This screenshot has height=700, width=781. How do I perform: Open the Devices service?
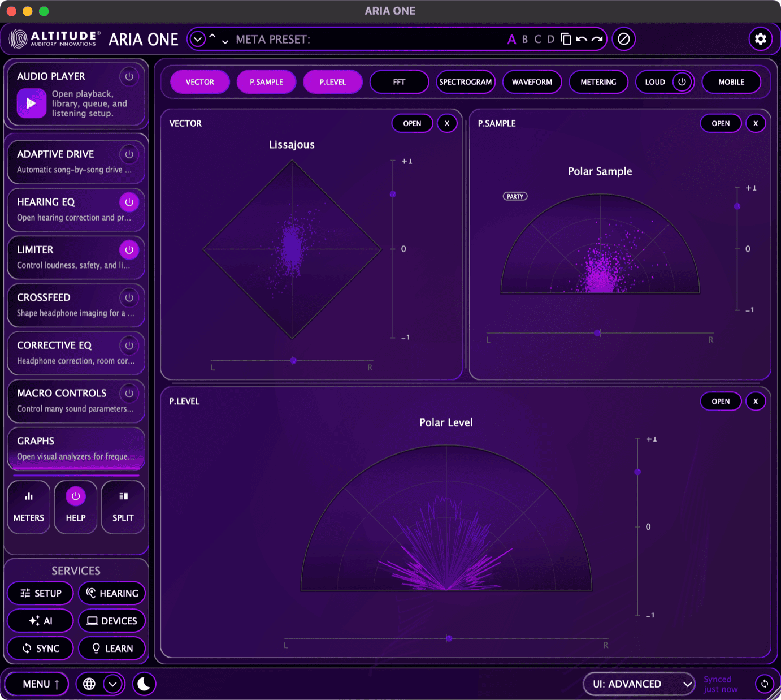[x=112, y=621]
